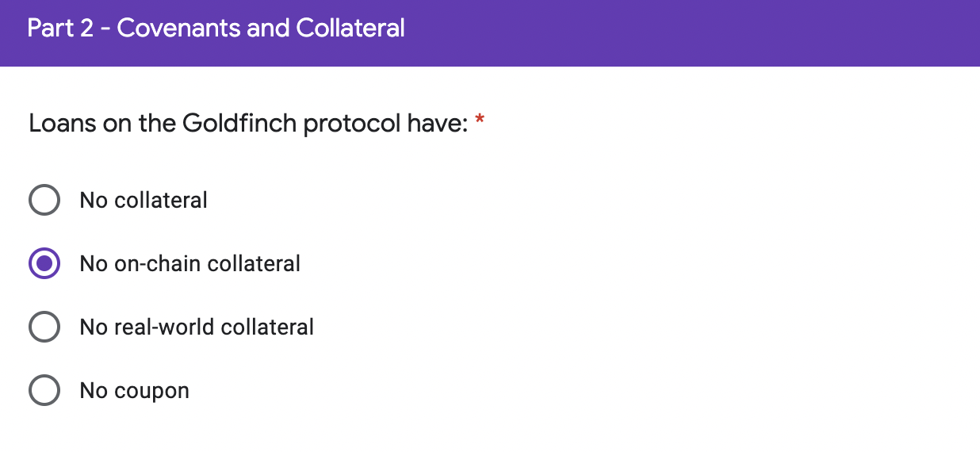This screenshot has height=452, width=980.
Task: Choose the "No real-world collateral" radio circle
Action: (x=44, y=327)
